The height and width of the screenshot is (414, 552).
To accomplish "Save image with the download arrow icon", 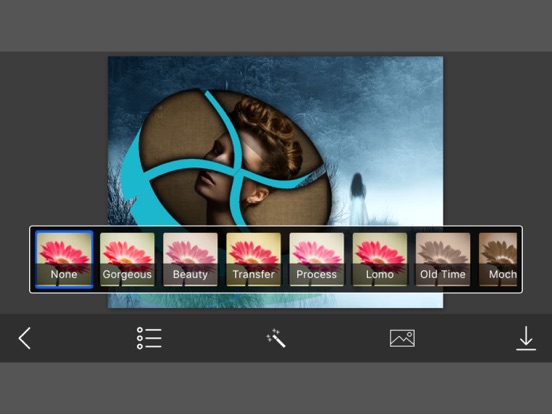I will [x=526, y=338].
